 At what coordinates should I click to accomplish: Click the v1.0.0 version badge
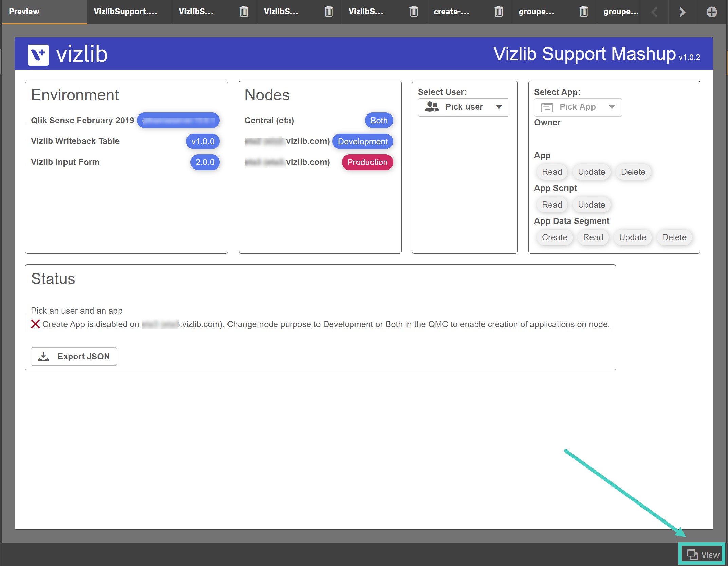coord(203,141)
